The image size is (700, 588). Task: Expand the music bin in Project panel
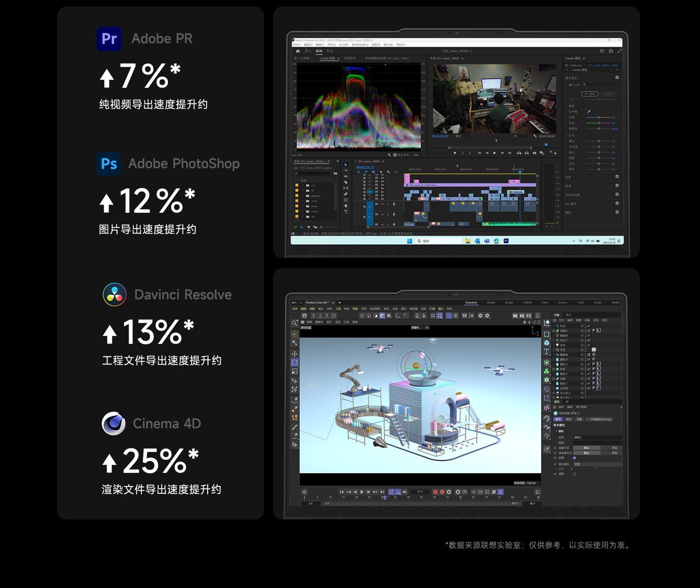click(x=302, y=201)
